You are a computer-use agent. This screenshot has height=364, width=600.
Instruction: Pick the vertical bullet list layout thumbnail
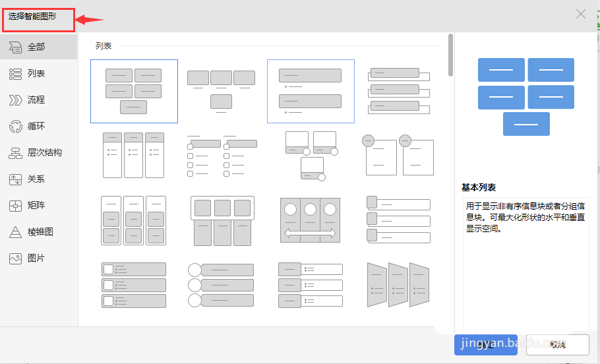pyautogui.click(x=311, y=91)
